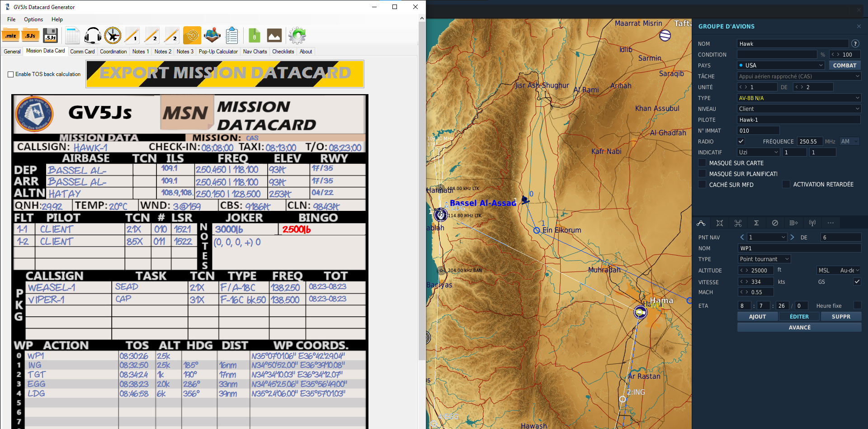Viewport: 868px width, 429px height.
Task: Click the map with pin icon
Action: pyautogui.click(x=212, y=35)
